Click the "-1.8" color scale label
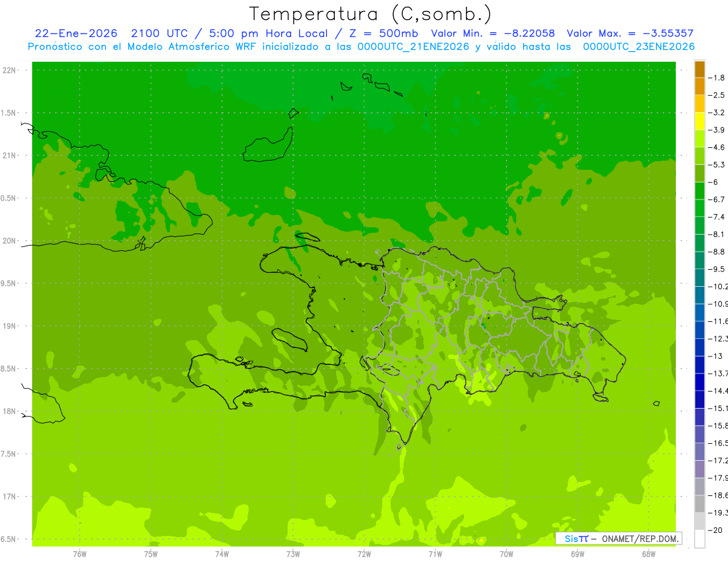Image resolution: width=728 pixels, height=562 pixels. click(717, 78)
